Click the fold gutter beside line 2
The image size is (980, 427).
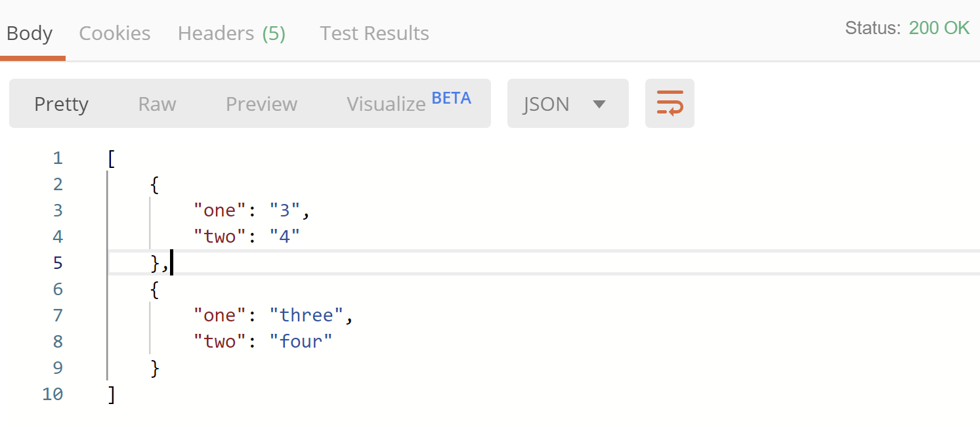pos(108,184)
